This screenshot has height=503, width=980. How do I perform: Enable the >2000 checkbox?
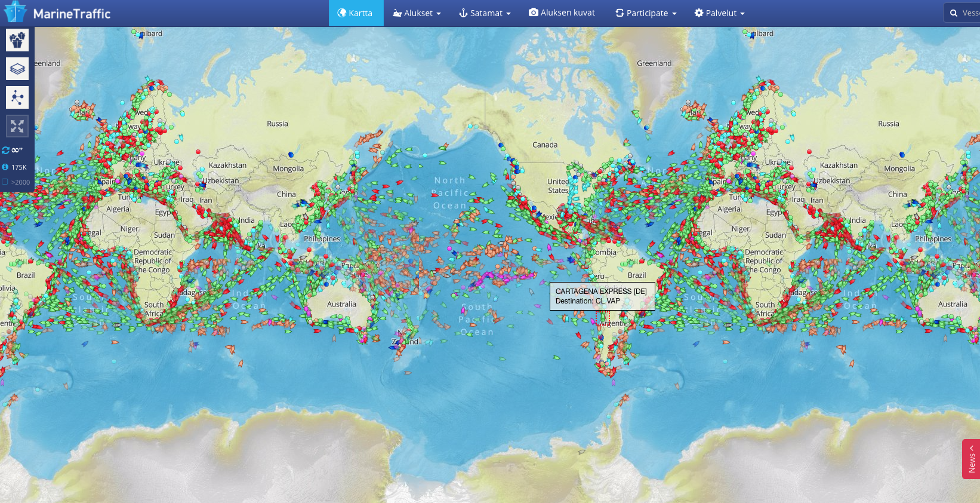pos(5,182)
